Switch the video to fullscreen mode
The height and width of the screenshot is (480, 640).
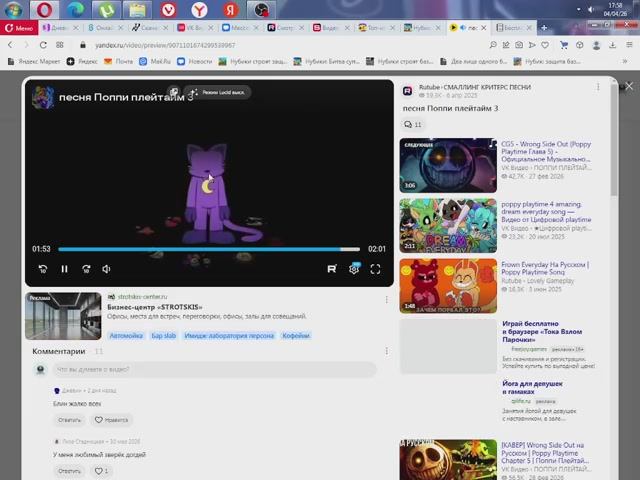pyautogui.click(x=376, y=269)
